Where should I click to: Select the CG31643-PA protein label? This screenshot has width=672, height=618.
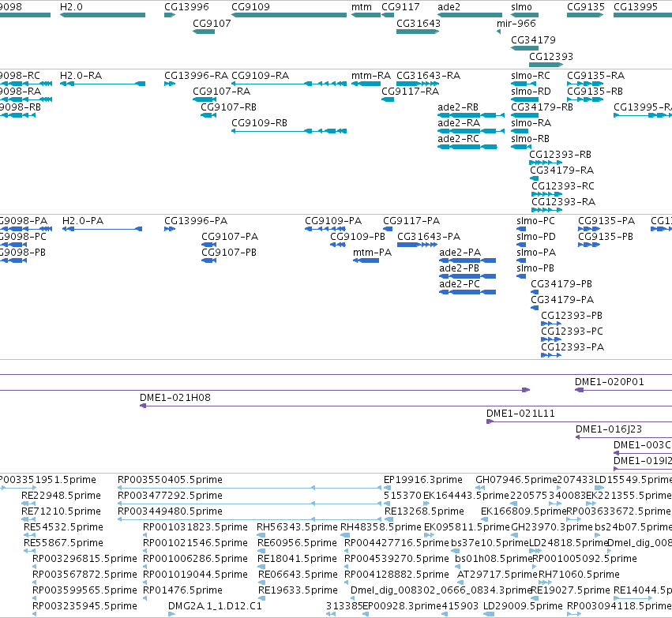429,237
